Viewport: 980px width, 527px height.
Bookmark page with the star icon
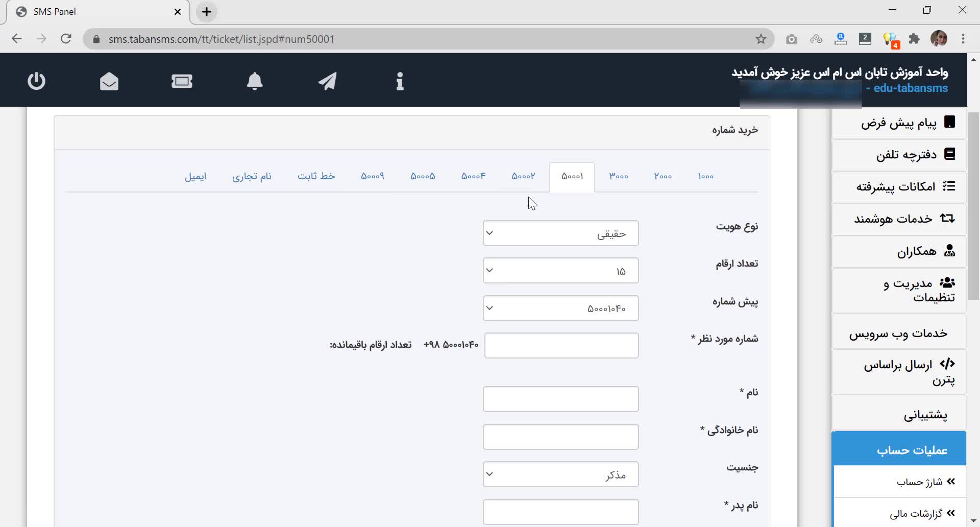[761, 39]
